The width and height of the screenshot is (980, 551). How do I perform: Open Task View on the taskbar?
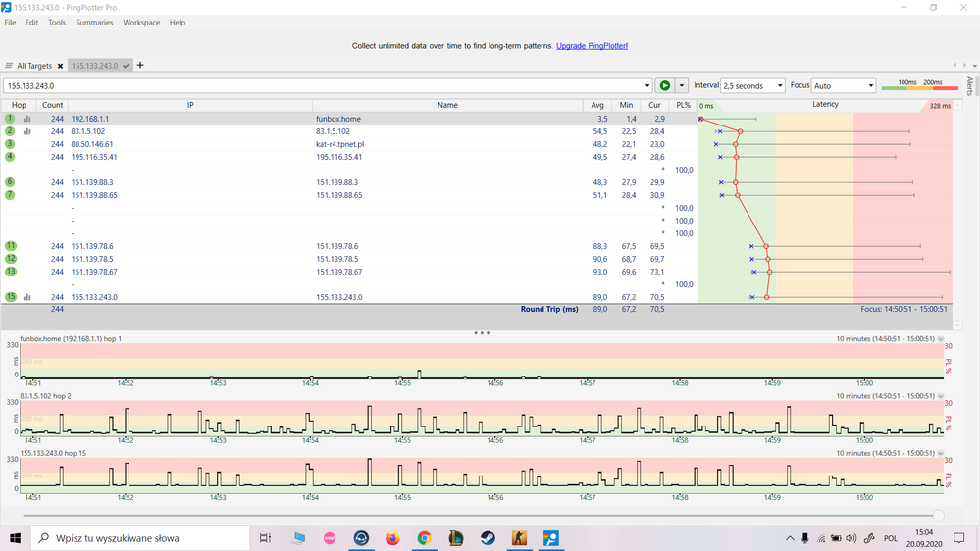(265, 538)
